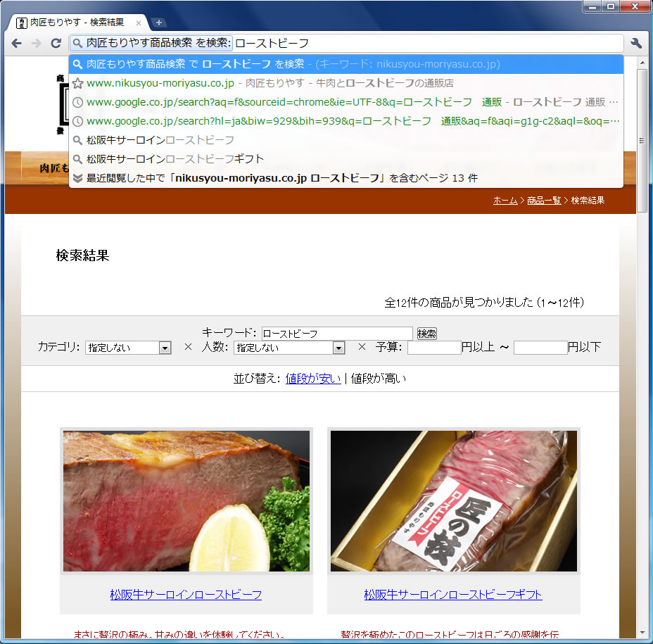653x644 pixels.
Task: Pick history suggestion google search aq=f&sourceid=chrome
Action: (x=345, y=102)
